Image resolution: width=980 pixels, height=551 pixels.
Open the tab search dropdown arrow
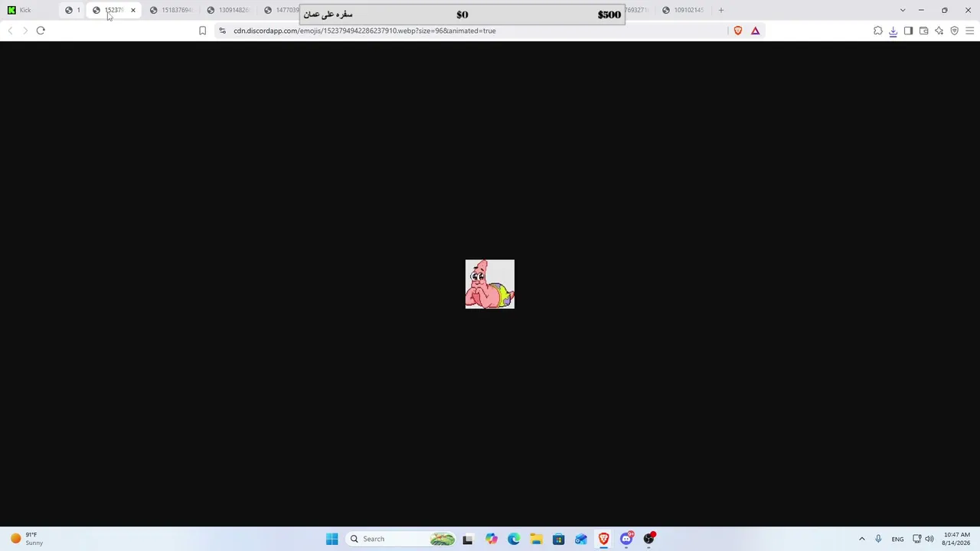903,10
